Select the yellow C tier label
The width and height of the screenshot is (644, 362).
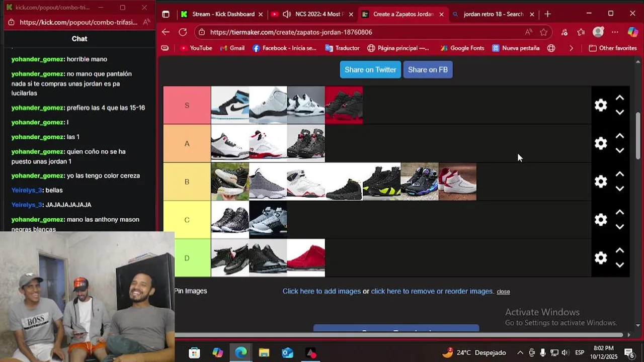click(187, 220)
